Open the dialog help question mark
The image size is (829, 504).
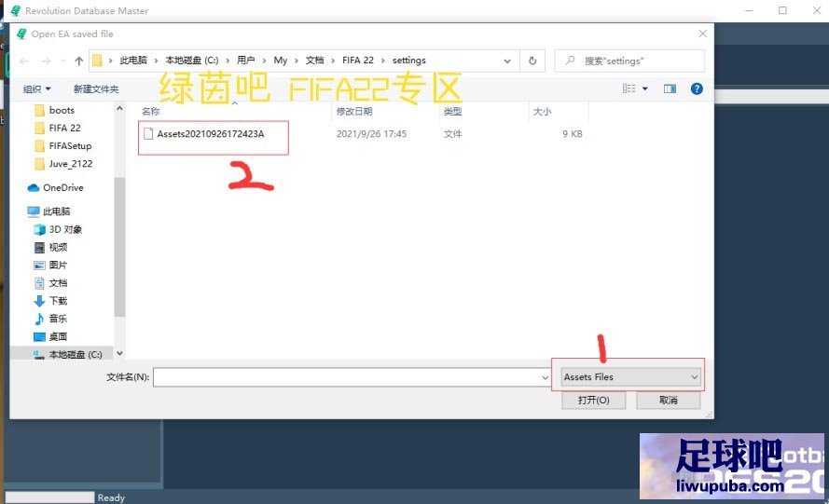tap(697, 89)
